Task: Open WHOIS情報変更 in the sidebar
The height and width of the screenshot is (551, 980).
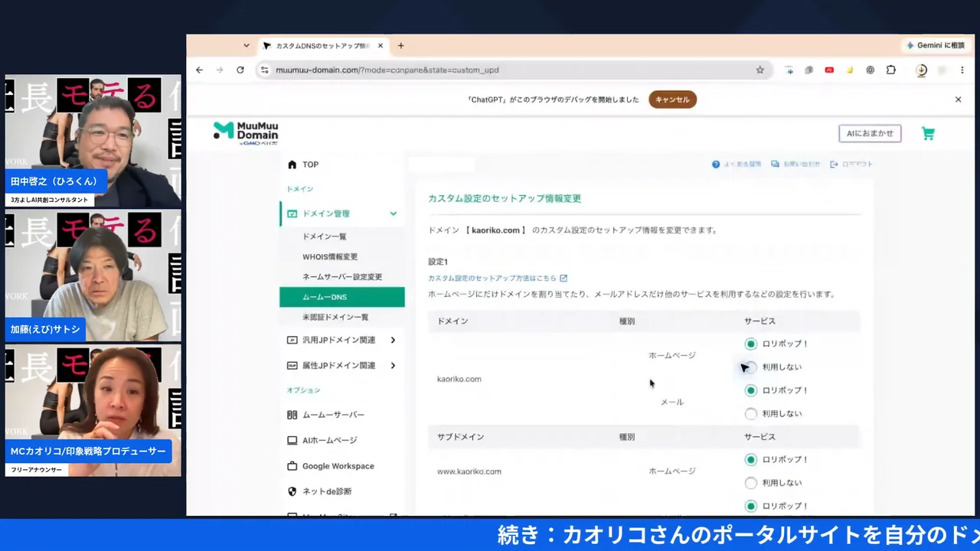Action: (329, 256)
